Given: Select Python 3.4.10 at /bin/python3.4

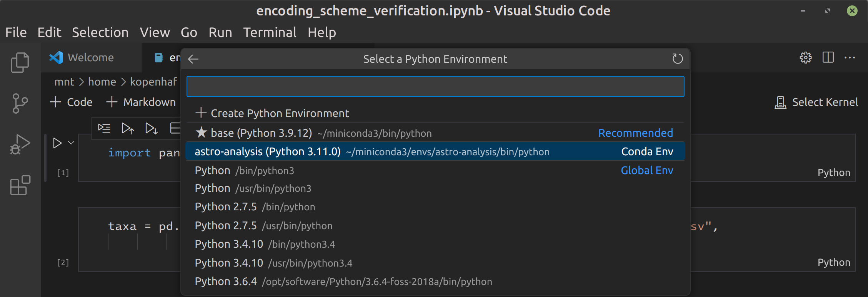Looking at the screenshot, I should pyautogui.click(x=435, y=244).
